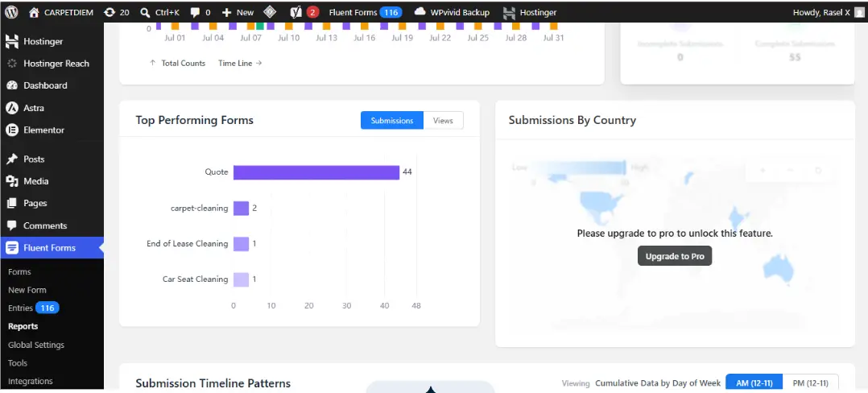Open the Global Settings submenu item

click(36, 345)
